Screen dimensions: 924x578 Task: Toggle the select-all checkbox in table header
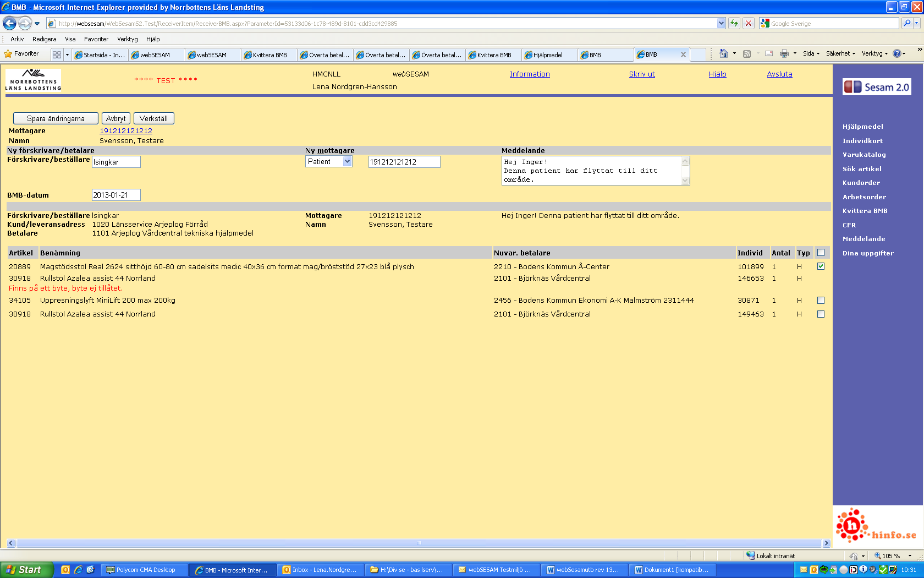point(821,253)
